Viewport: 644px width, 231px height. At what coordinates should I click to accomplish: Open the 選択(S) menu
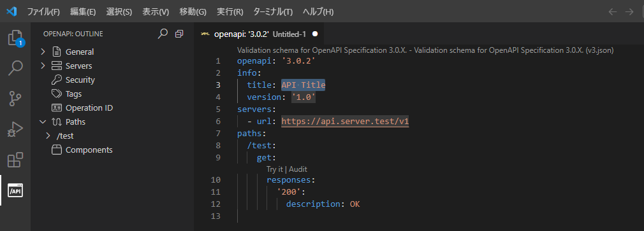click(x=119, y=12)
